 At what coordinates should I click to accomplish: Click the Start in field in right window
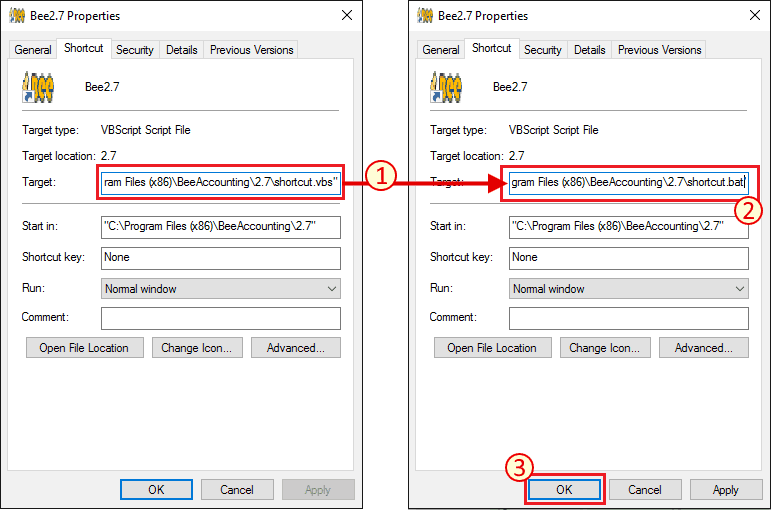tap(629, 227)
